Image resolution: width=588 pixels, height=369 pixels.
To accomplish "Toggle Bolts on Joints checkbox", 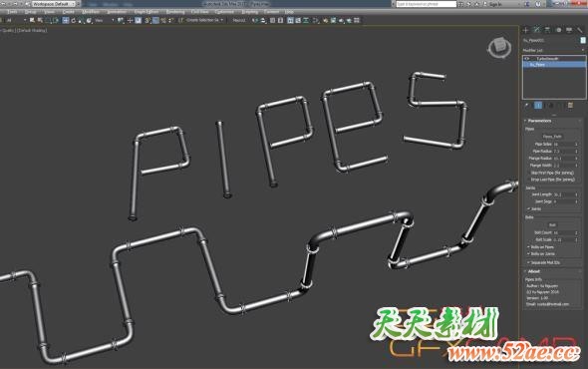I will [529, 253].
